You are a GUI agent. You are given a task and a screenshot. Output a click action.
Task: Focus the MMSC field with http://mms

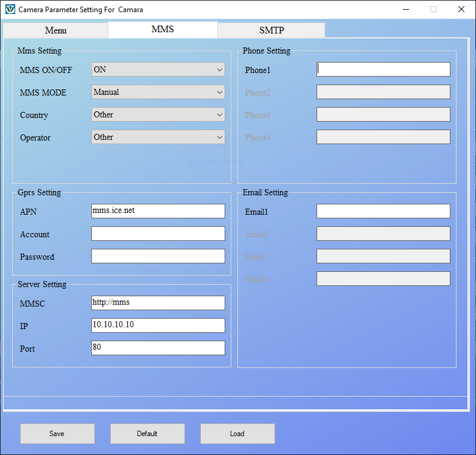coord(158,303)
